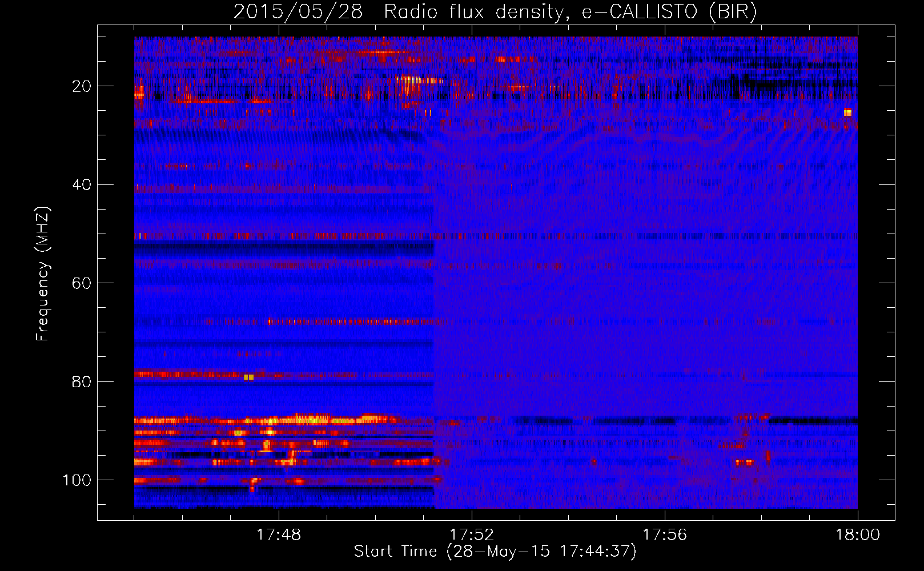Click the 80 frequency tick label
The width and height of the screenshot is (924, 571).
click(82, 382)
